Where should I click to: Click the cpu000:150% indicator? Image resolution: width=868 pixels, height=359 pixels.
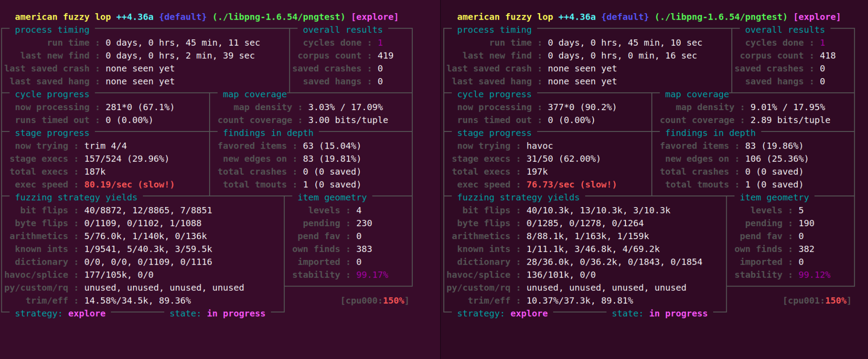point(375,301)
